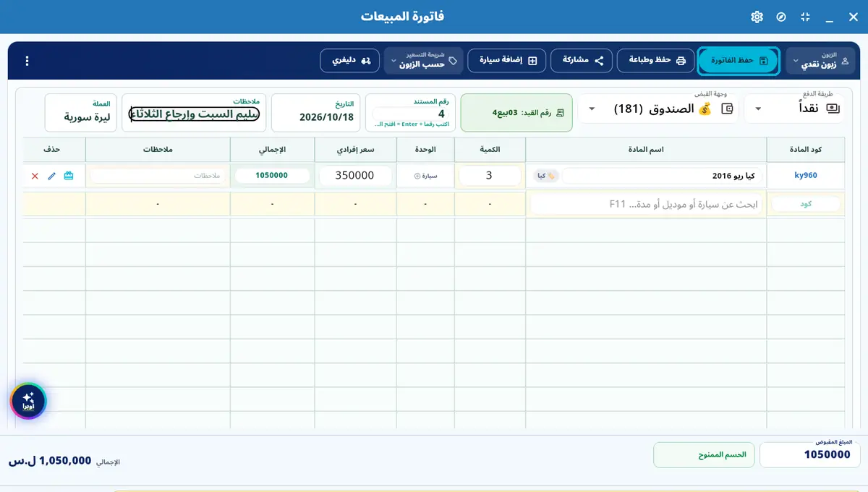Select the دليفري delivery button
Viewport: 868px width, 492px height.
click(x=351, y=61)
